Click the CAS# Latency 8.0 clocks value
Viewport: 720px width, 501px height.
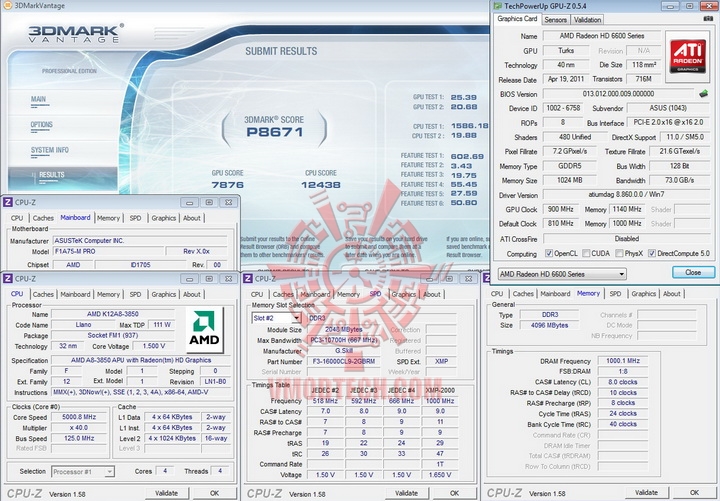click(623, 382)
